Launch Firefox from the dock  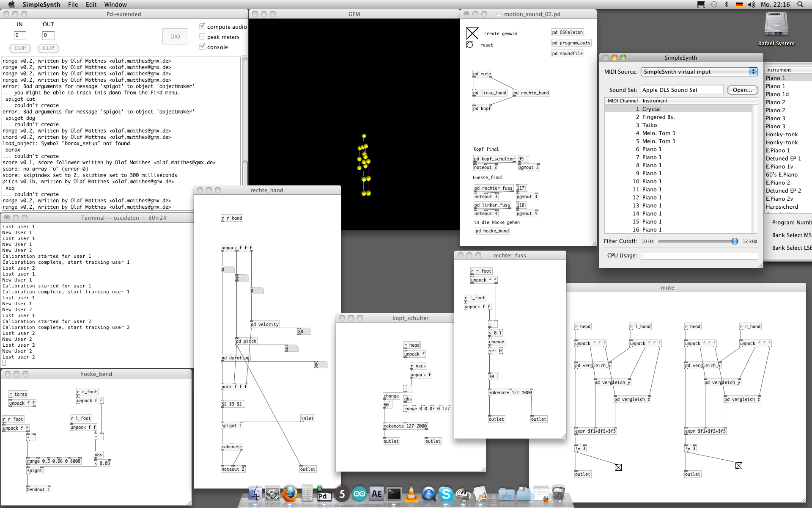(290, 494)
